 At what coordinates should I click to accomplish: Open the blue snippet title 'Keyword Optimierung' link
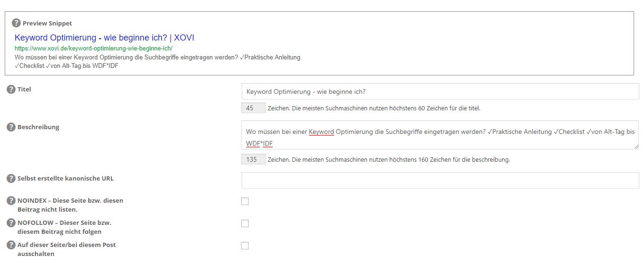coord(104,38)
